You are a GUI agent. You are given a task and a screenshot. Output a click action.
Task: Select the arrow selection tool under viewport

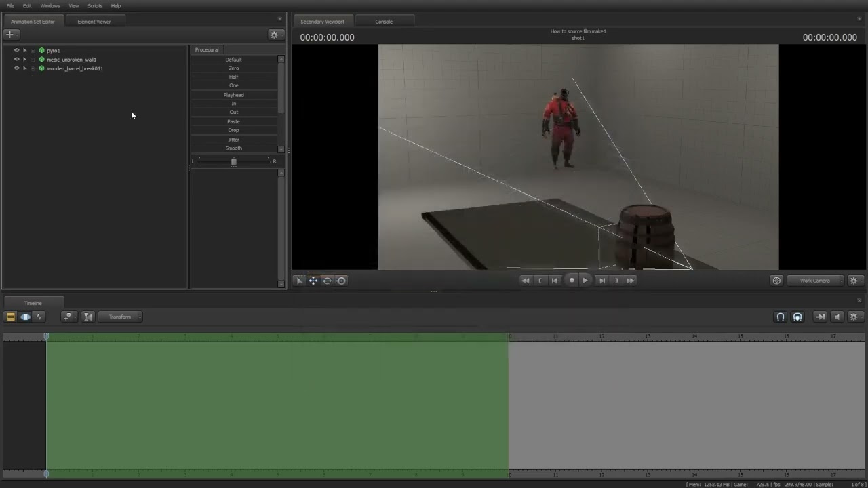click(x=299, y=281)
